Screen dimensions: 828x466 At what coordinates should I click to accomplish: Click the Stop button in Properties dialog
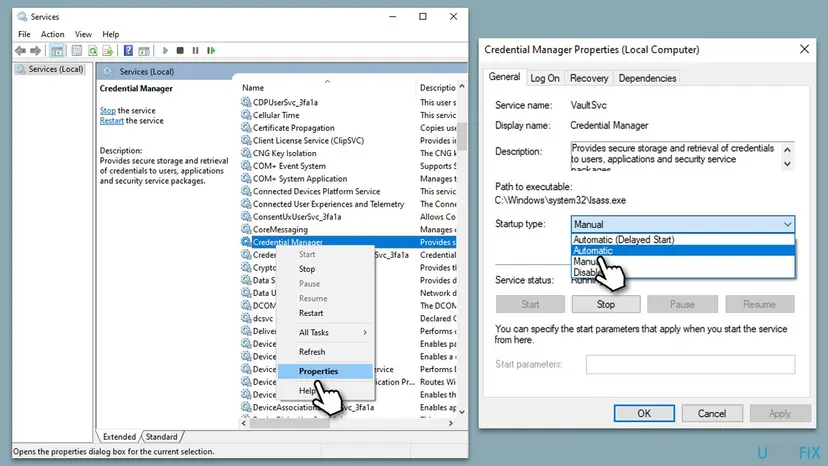[606, 304]
